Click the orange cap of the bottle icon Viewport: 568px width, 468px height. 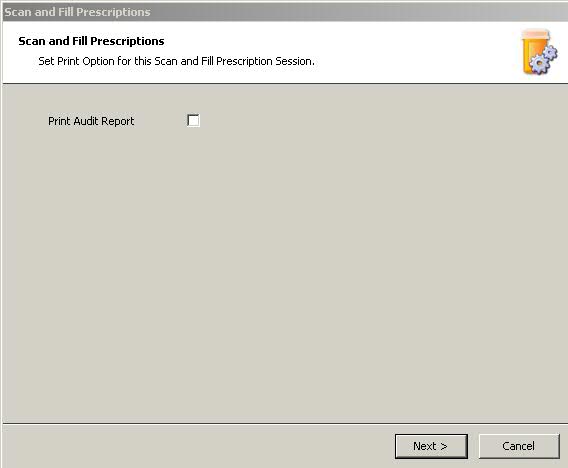tap(535, 34)
